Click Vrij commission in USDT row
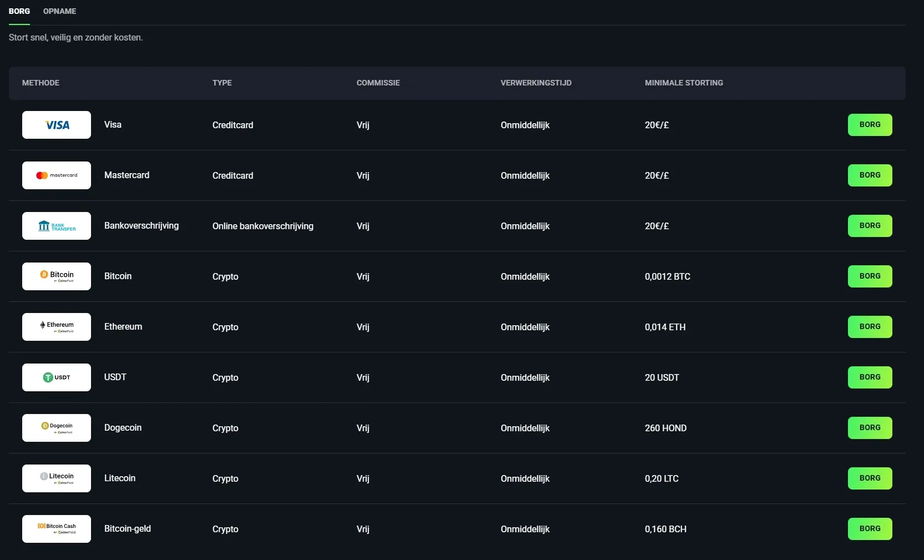The width and height of the screenshot is (924, 560). 363,378
